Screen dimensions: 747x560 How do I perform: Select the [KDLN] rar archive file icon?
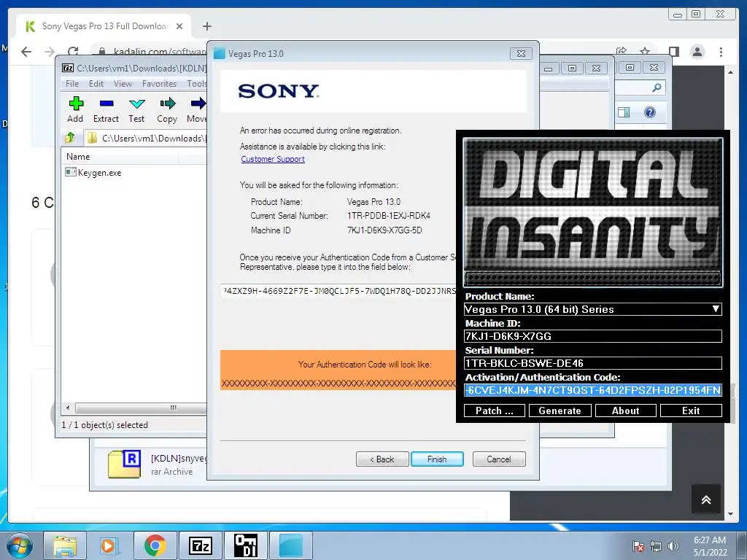[124, 463]
